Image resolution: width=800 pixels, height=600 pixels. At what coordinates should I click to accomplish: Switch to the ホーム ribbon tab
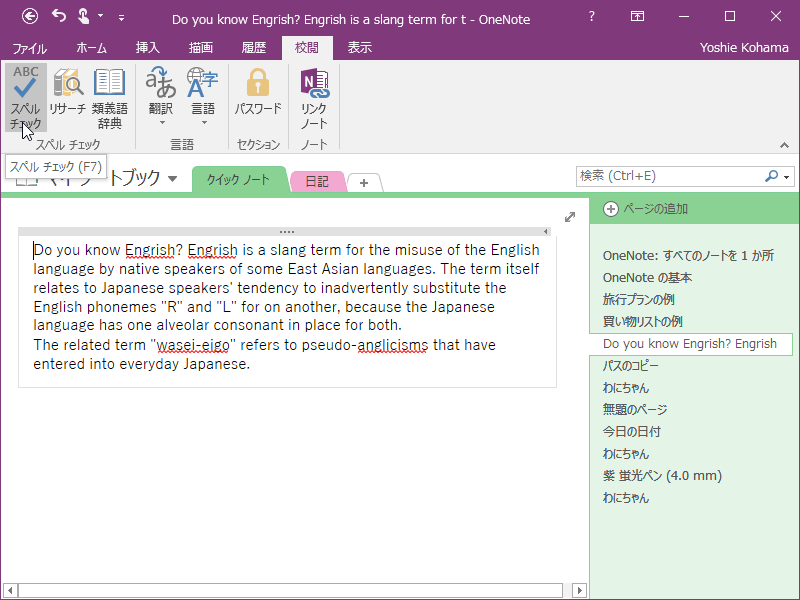[x=91, y=47]
